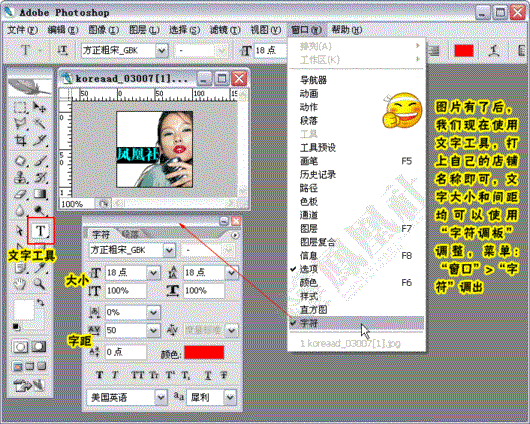The height and width of the screenshot is (424, 530).
Task: Switch to the 段落 tab
Action: pyautogui.click(x=130, y=234)
